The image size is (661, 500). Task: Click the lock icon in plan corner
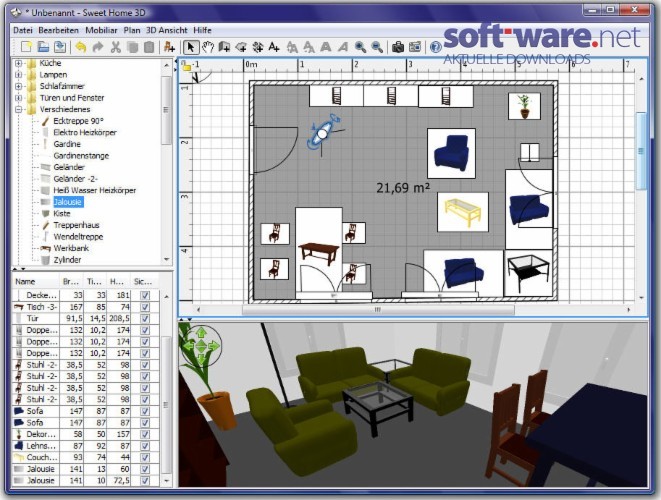pos(186,65)
